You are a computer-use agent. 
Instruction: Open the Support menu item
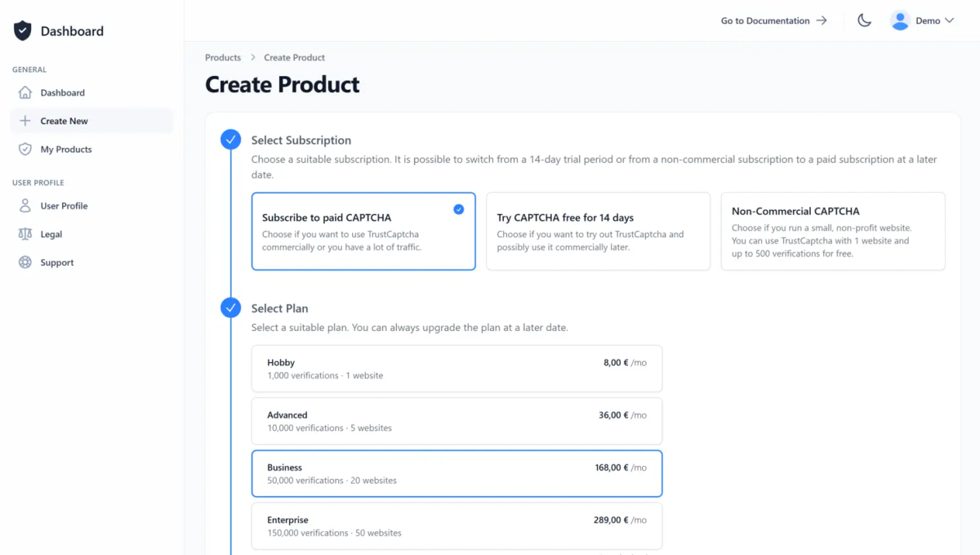(57, 262)
